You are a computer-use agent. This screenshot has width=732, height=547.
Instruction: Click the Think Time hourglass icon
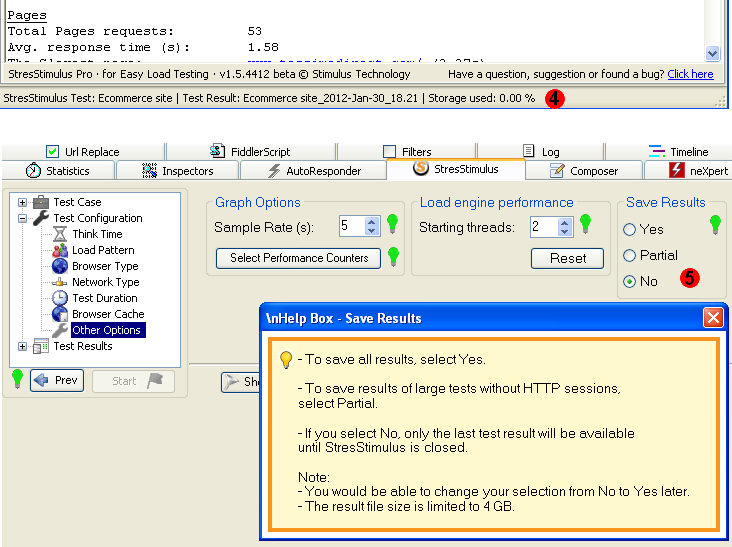(x=60, y=234)
